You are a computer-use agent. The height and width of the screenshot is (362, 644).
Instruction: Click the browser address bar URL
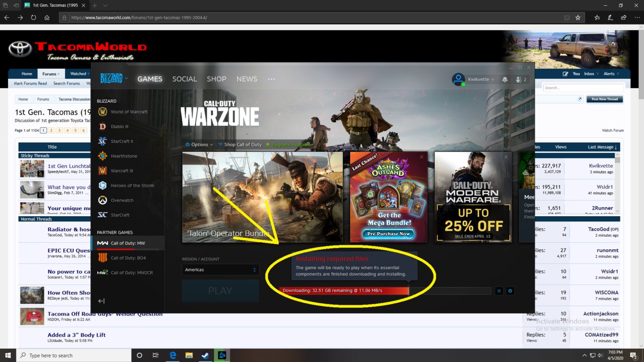(x=139, y=18)
